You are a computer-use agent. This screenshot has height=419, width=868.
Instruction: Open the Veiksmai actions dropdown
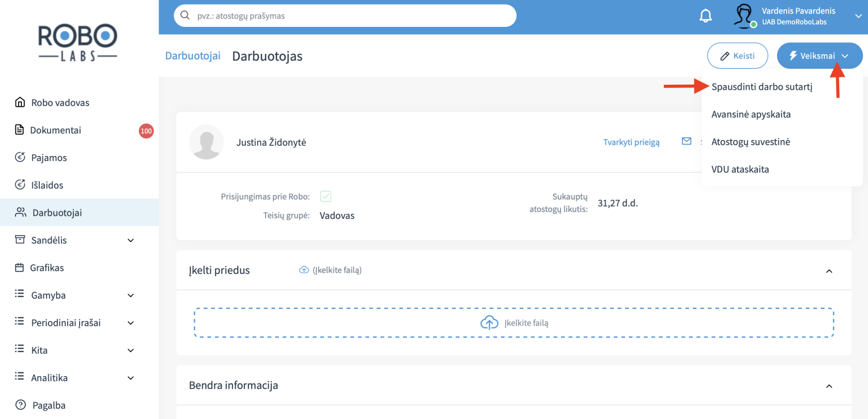point(819,55)
